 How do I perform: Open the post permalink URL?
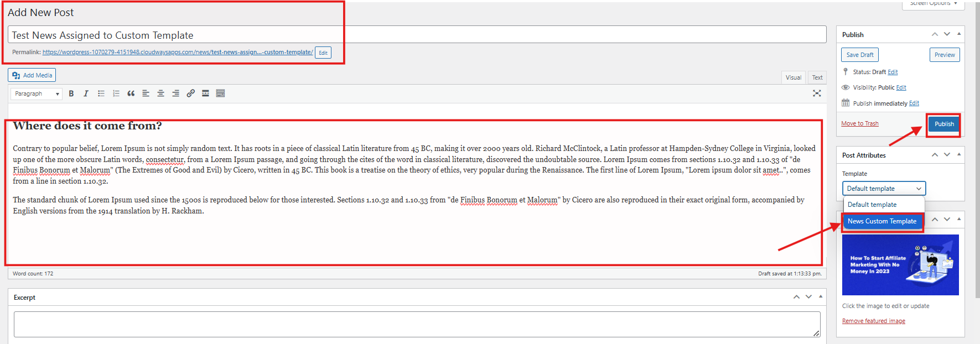(x=178, y=52)
